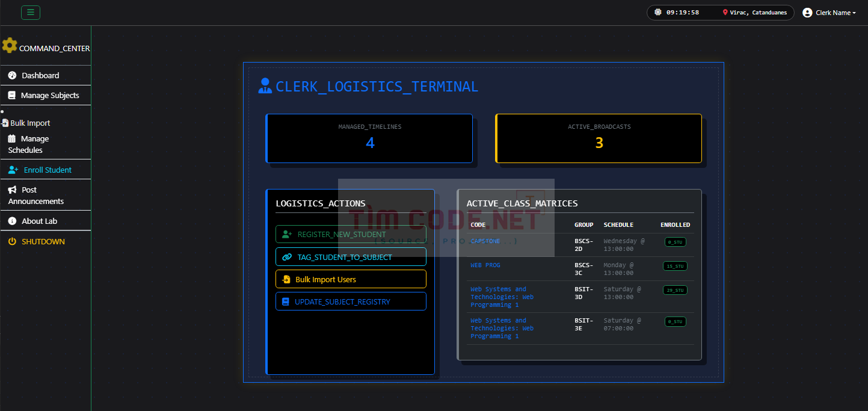Click the Dashboard gauge icon
The width and height of the screenshot is (868, 411).
pyautogui.click(x=12, y=75)
